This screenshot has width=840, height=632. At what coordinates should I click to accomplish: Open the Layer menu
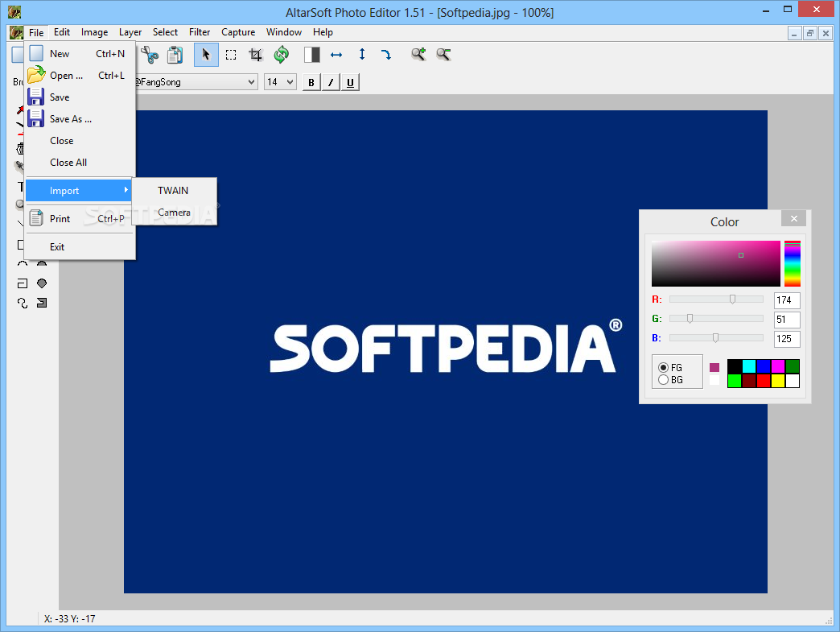(x=130, y=32)
